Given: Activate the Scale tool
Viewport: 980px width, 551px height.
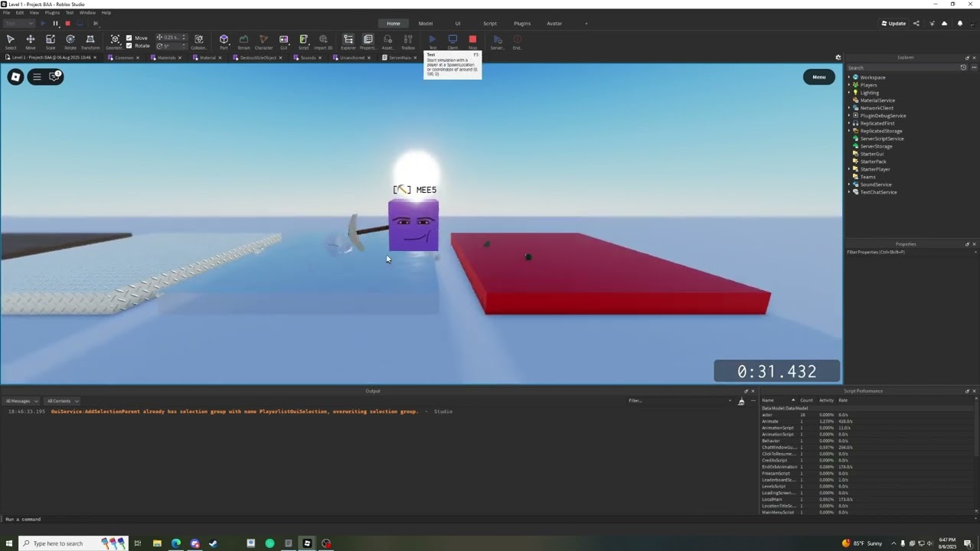Looking at the screenshot, I should 51,41.
